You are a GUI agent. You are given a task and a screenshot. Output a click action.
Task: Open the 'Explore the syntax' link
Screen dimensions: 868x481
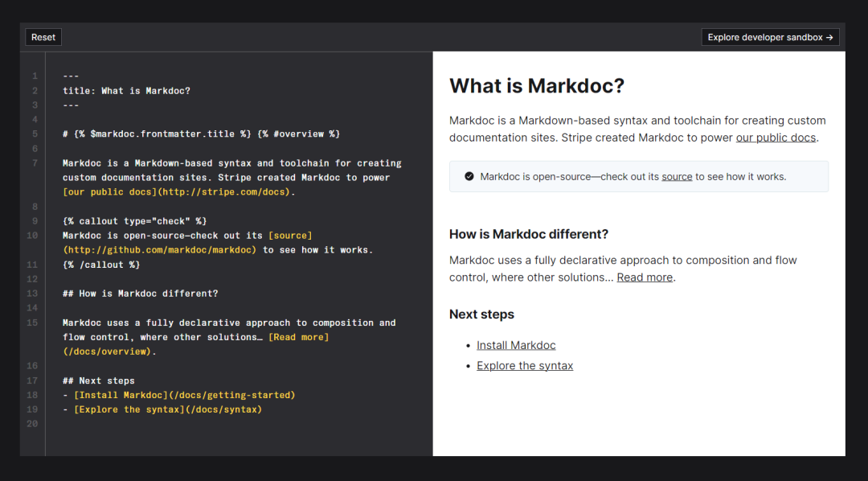coord(525,366)
